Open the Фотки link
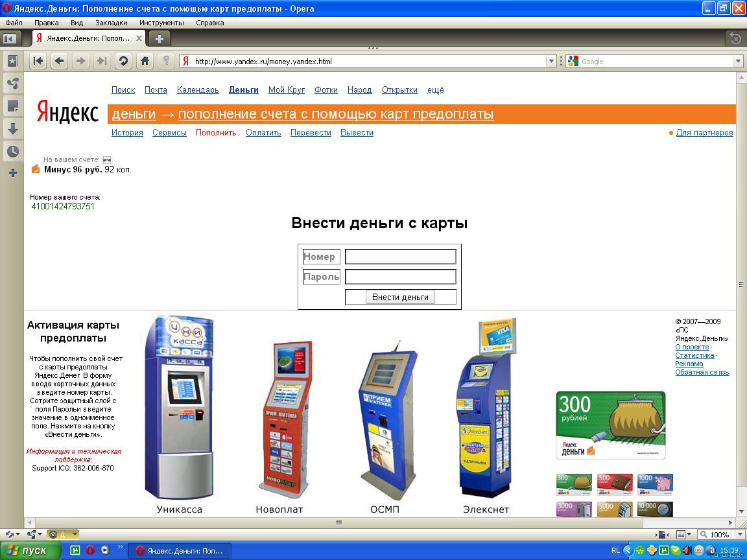Image resolution: width=747 pixels, height=560 pixels. point(326,89)
